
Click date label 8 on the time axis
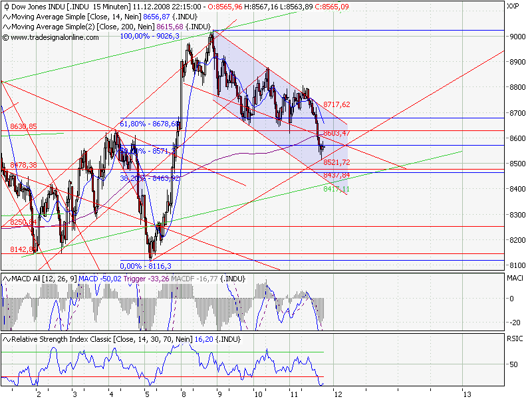(x=184, y=394)
